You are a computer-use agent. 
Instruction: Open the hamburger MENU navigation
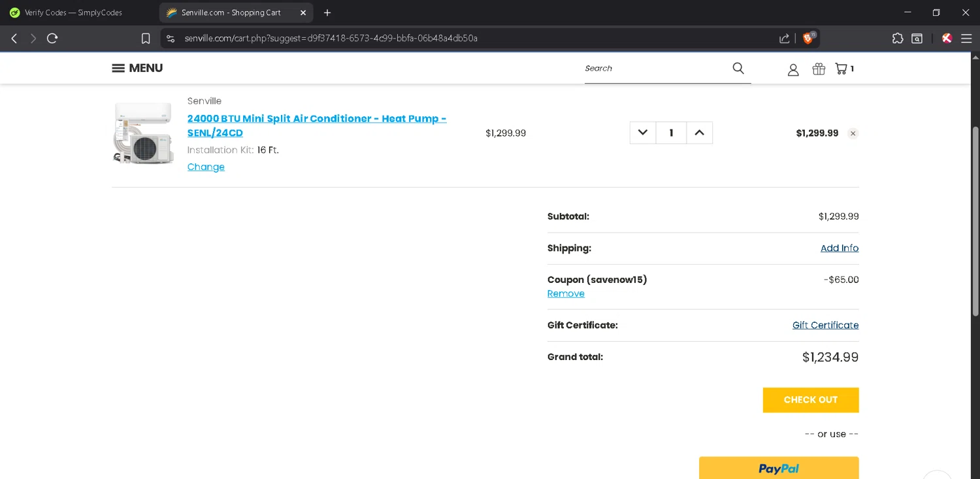(137, 68)
